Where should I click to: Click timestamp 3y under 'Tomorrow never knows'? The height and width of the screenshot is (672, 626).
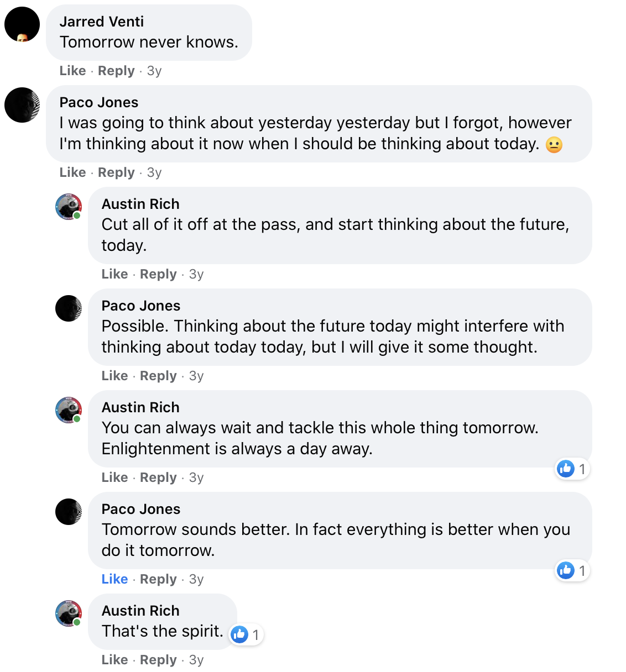[x=154, y=71]
